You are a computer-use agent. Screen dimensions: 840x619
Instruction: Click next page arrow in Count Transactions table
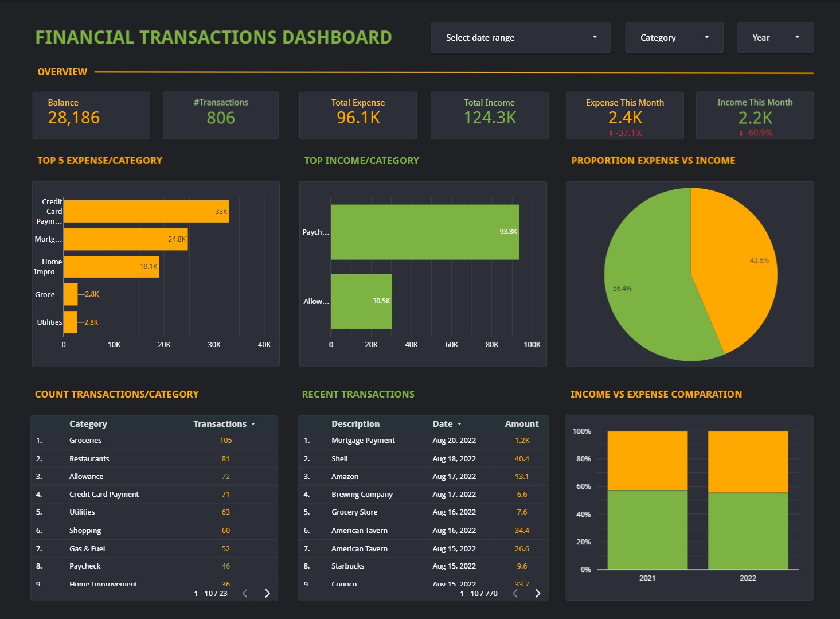pyautogui.click(x=267, y=593)
